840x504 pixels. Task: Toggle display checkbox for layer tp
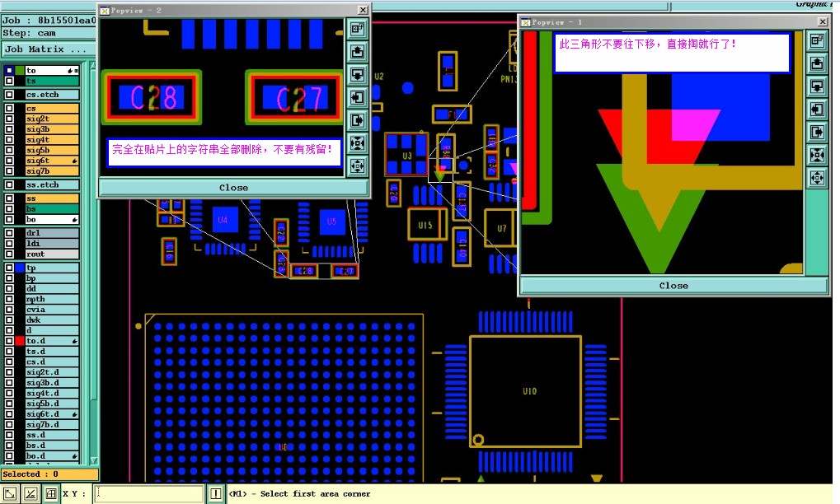coord(9,268)
